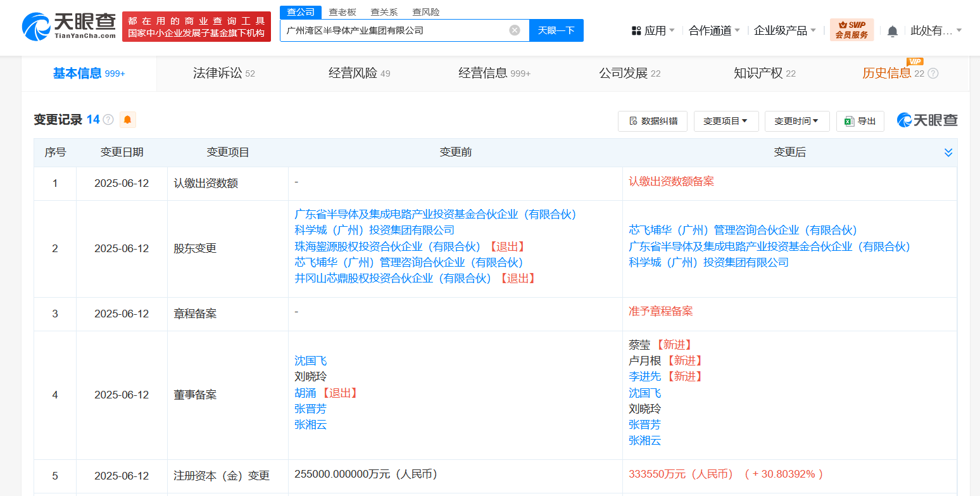The width and height of the screenshot is (980, 496).
Task: Clear the search box with the X icon
Action: click(515, 30)
